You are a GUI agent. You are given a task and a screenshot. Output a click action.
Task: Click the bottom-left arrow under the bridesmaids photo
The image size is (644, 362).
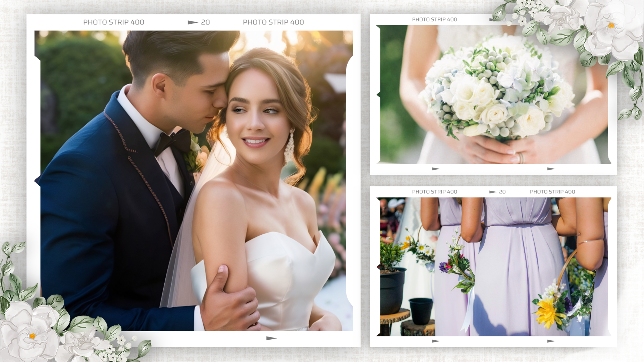pos(435,341)
